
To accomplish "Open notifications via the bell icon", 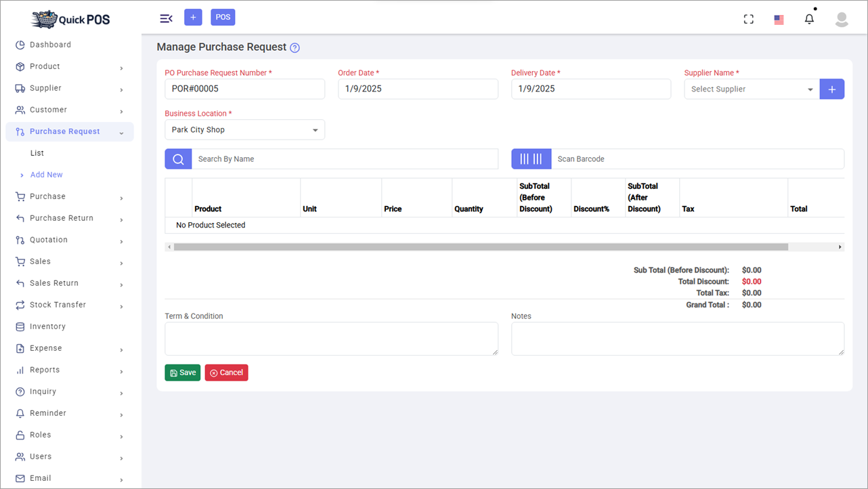I will 808,18.
